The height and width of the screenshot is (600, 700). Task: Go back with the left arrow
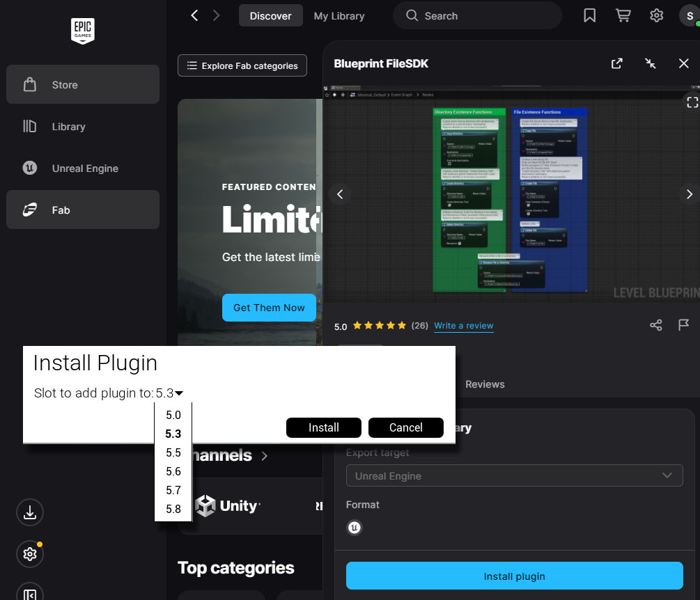194,15
